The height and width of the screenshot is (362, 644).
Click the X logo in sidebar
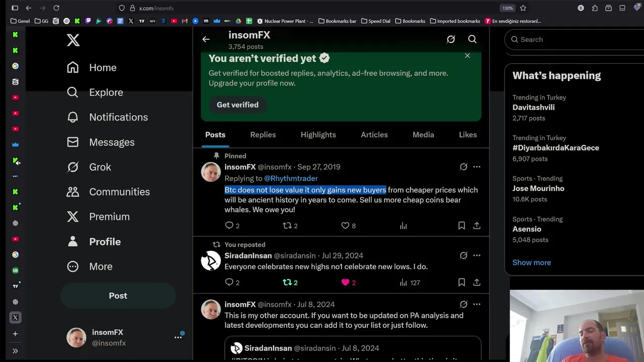(73, 40)
